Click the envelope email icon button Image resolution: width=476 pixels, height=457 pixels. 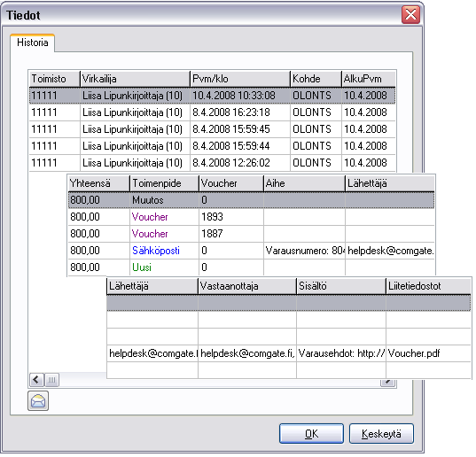tap(38, 401)
